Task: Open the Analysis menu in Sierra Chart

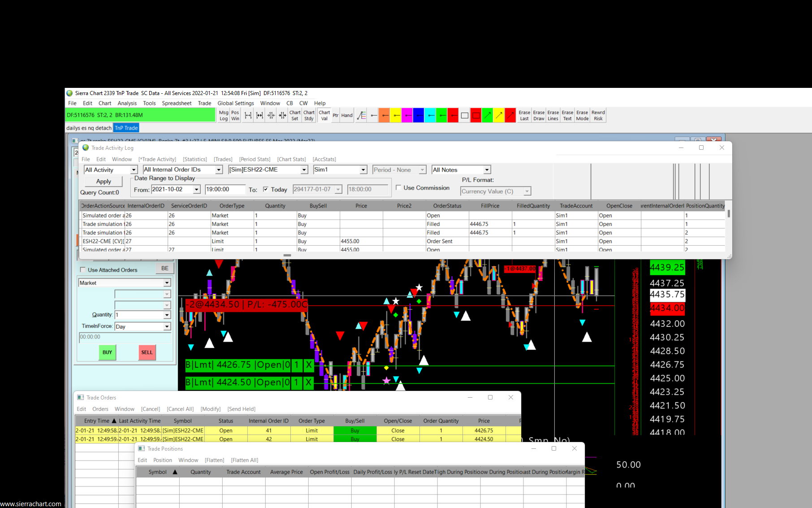Action: point(127,103)
